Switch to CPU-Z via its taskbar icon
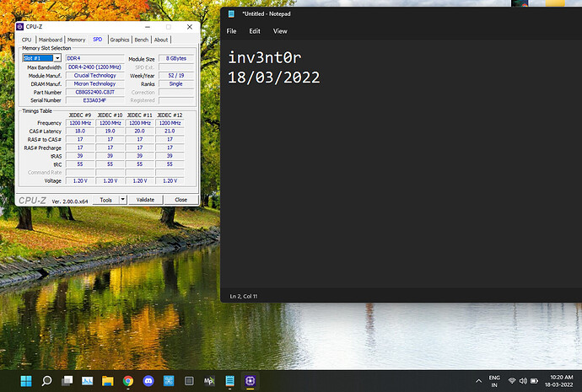 (251, 381)
